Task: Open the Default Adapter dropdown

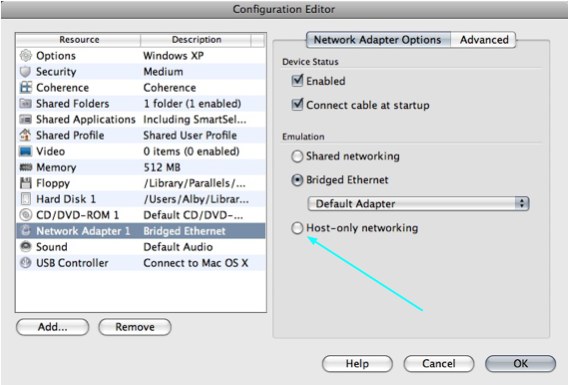Action: [418, 204]
